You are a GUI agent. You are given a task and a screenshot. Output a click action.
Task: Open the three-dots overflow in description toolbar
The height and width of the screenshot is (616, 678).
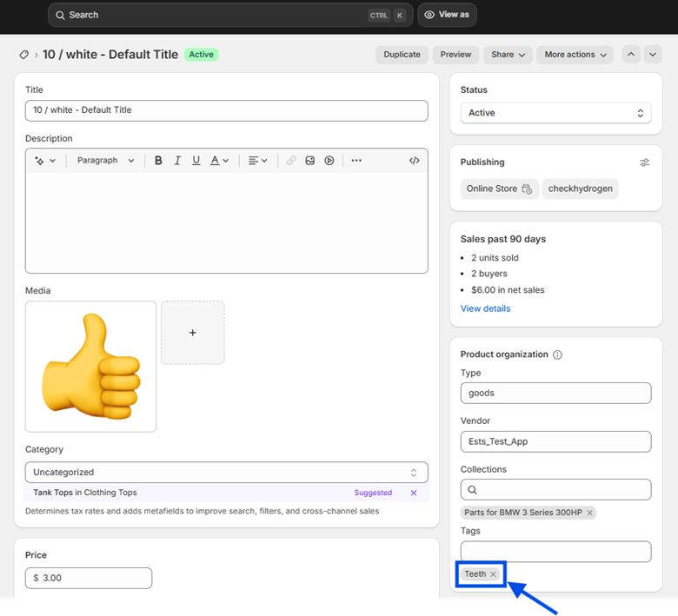pyautogui.click(x=356, y=161)
